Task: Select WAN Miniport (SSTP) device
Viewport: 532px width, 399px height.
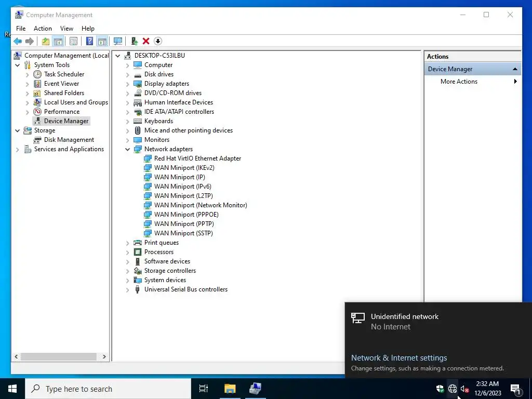Action: 183,233
